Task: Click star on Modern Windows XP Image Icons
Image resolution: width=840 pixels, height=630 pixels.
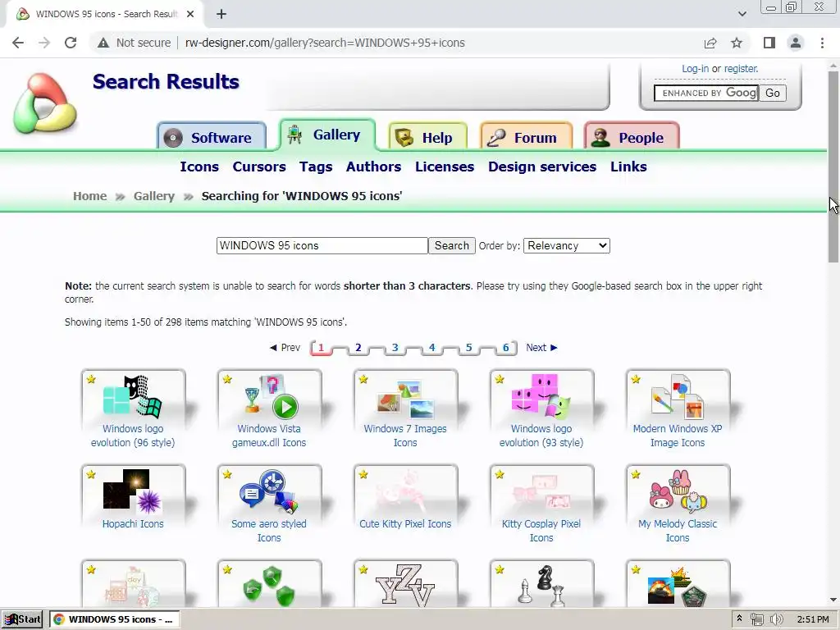Action: coord(636,379)
